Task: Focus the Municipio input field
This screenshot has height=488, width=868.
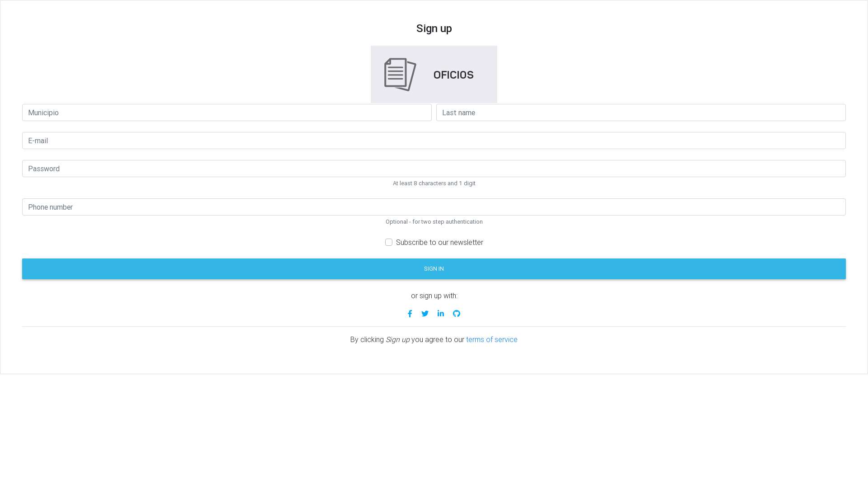Action: 226,113
